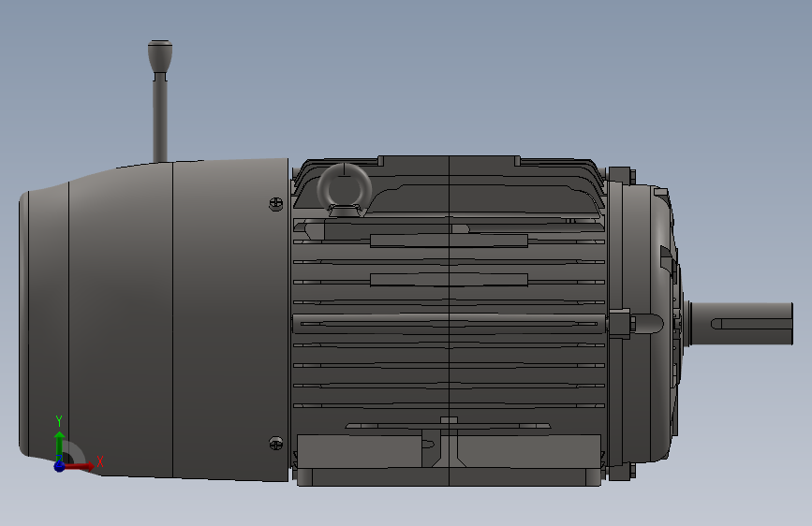Select the upper screw on fan cover
The image size is (812, 526).
[276, 204]
